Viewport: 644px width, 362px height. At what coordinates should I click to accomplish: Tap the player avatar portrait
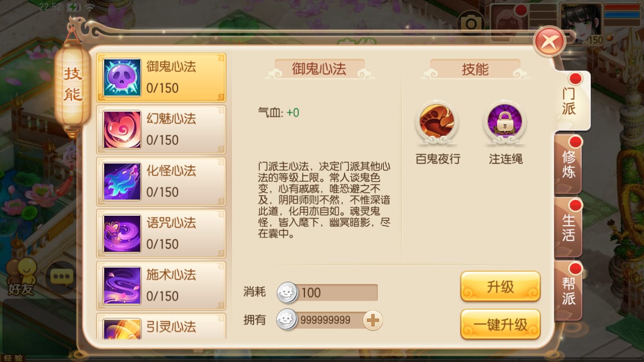(x=582, y=23)
